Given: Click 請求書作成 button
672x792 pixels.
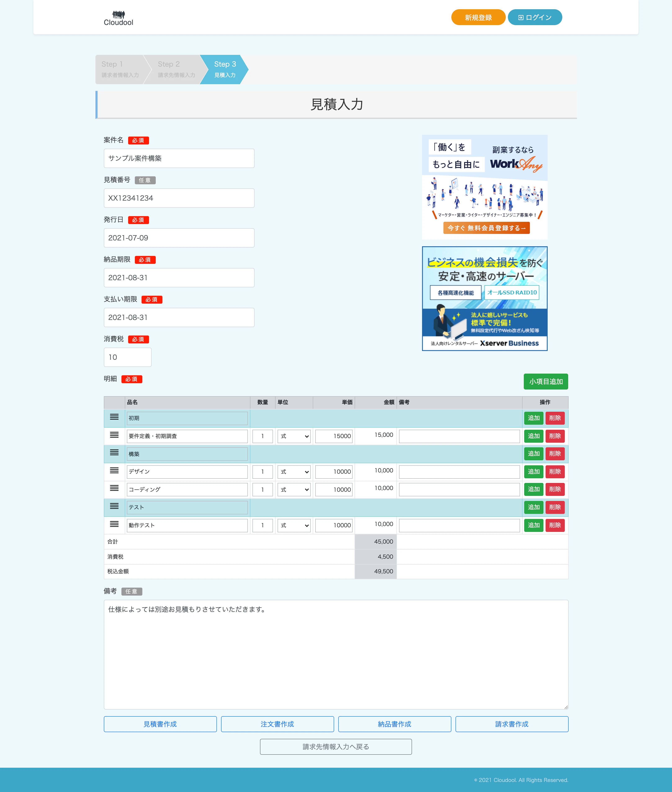Looking at the screenshot, I should (x=512, y=724).
